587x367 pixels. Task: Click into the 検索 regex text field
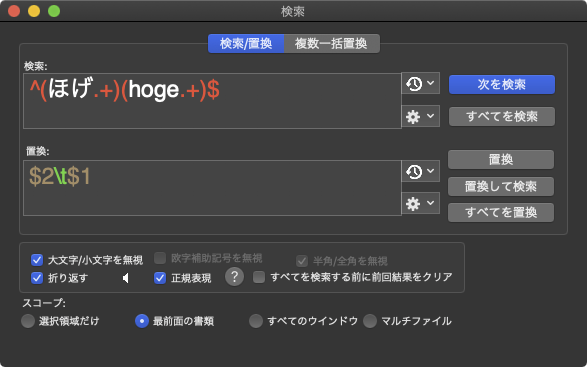pyautogui.click(x=212, y=101)
